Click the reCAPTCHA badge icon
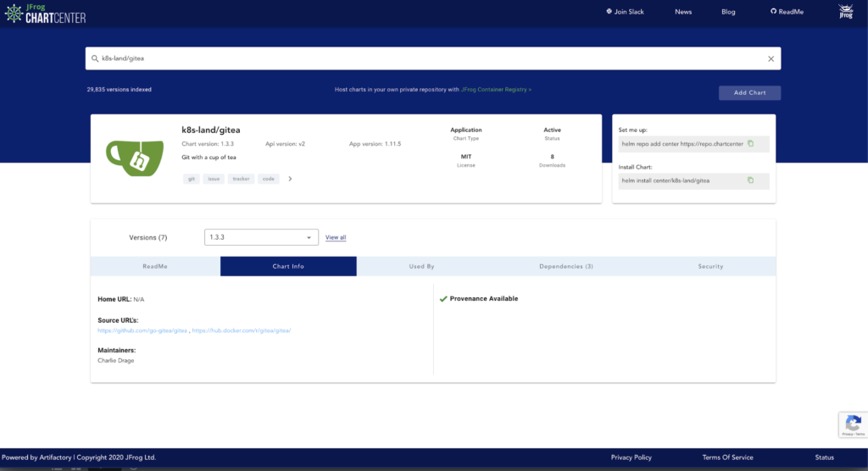 click(853, 424)
